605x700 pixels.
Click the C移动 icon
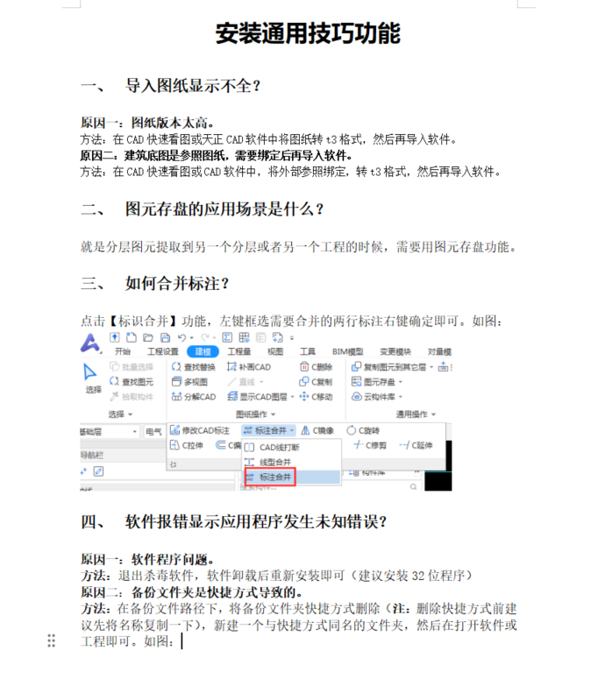pyautogui.click(x=304, y=397)
